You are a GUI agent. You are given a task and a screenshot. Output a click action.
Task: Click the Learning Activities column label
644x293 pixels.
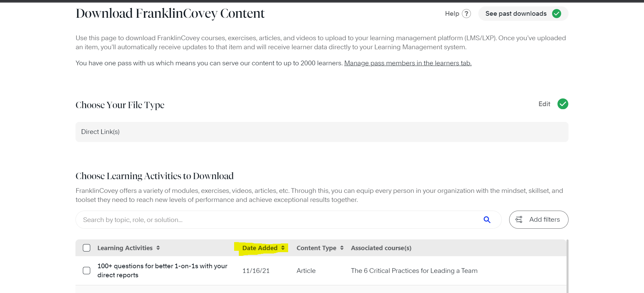click(125, 248)
